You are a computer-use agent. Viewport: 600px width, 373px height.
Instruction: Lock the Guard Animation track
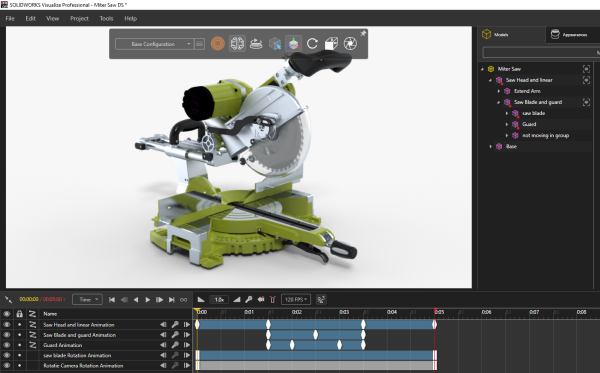click(20, 345)
